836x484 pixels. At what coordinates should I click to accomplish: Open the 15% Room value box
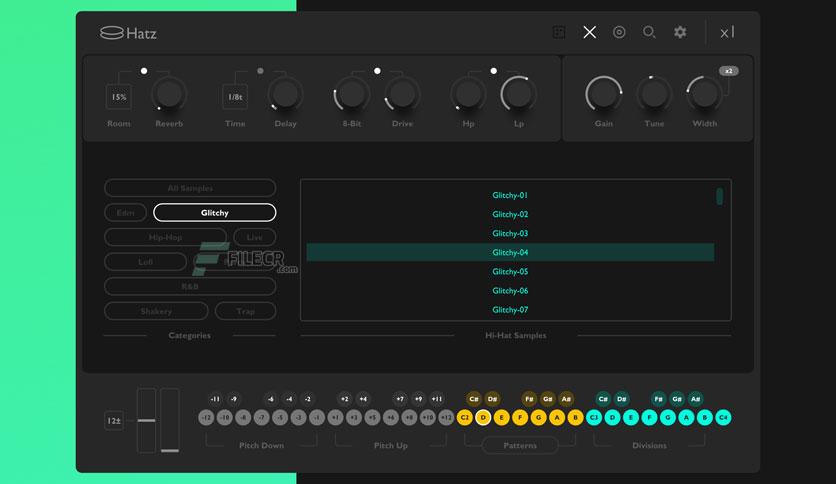point(119,97)
